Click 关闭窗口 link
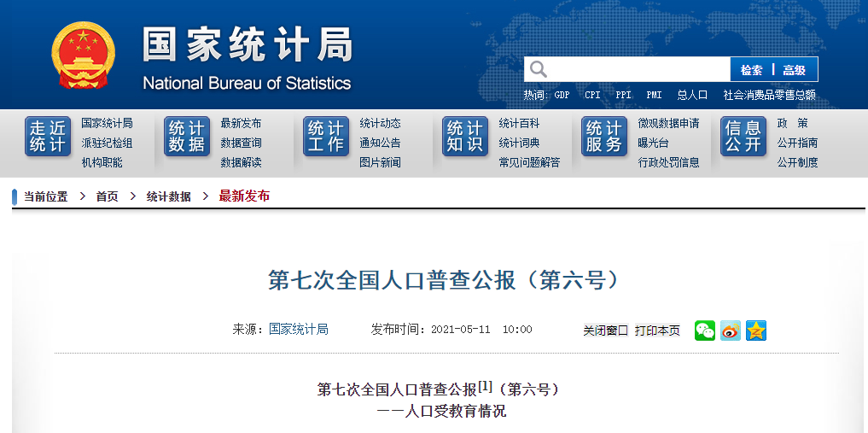868x433 pixels. (606, 331)
